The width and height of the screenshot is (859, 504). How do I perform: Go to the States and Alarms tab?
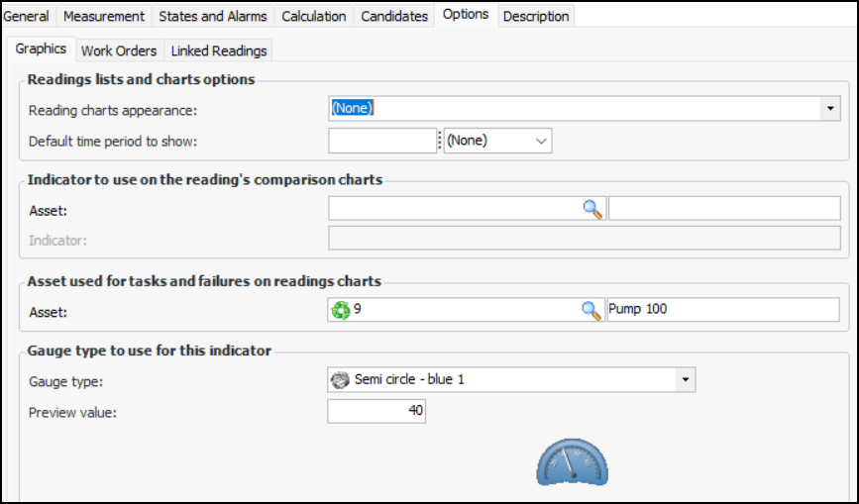[212, 16]
